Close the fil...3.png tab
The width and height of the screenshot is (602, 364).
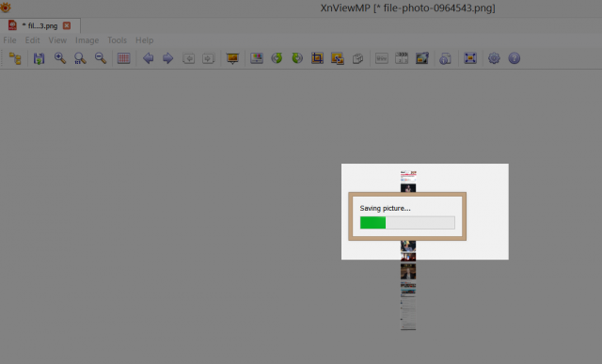(x=67, y=25)
